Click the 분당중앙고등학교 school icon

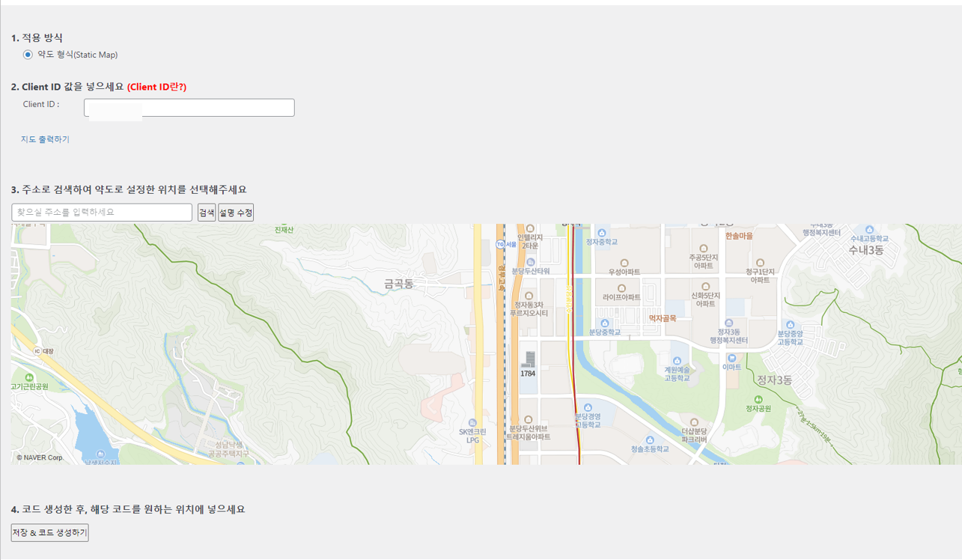click(x=790, y=325)
